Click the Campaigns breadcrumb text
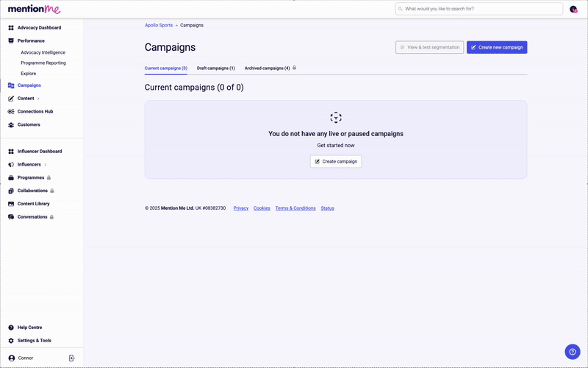This screenshot has width=588, height=368. point(192,26)
